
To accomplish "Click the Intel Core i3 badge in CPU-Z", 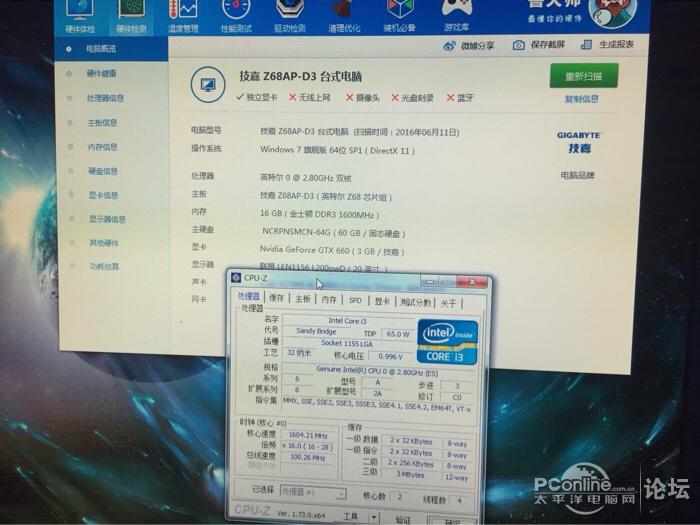I will [x=447, y=342].
